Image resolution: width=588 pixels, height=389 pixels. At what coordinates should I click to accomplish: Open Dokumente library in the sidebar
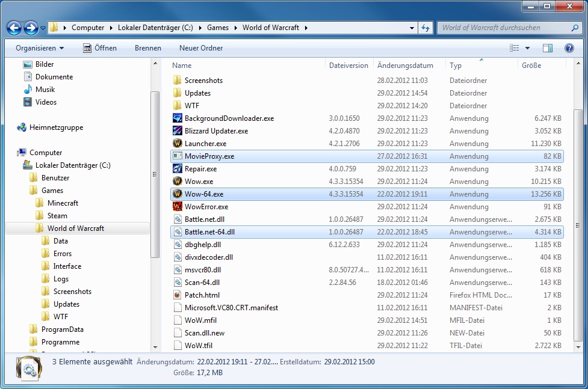48,77
